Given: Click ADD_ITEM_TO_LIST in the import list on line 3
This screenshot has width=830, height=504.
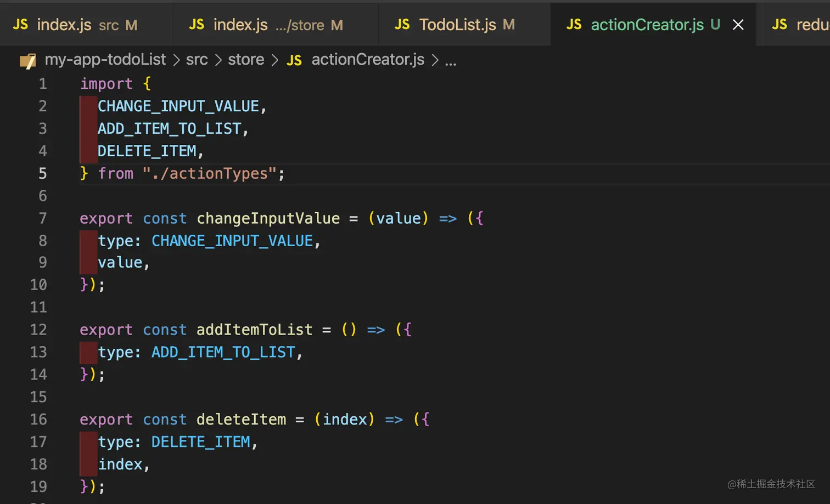Looking at the screenshot, I should click(x=170, y=129).
